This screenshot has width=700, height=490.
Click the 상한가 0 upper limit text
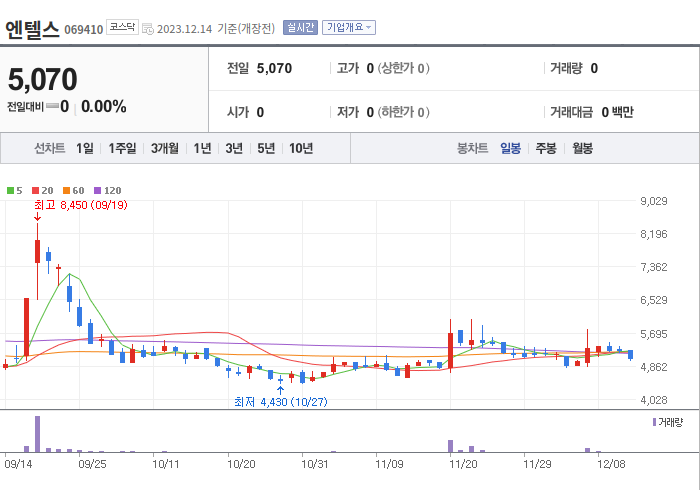point(404,68)
